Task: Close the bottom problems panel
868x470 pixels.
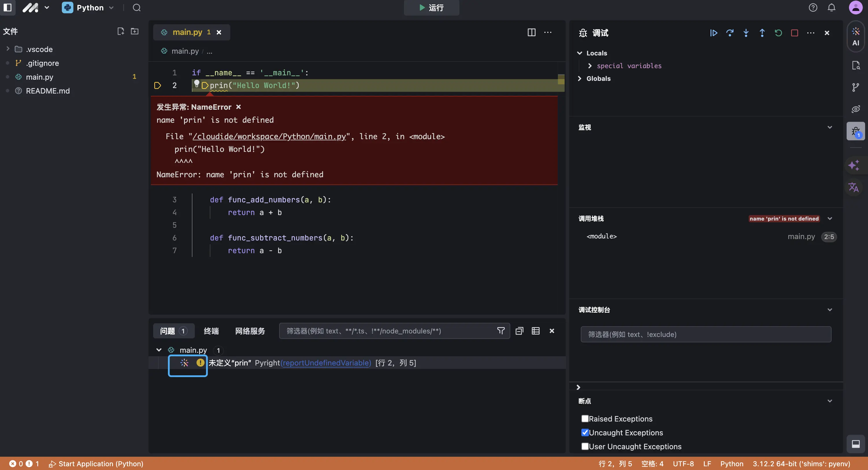Action: tap(552, 331)
